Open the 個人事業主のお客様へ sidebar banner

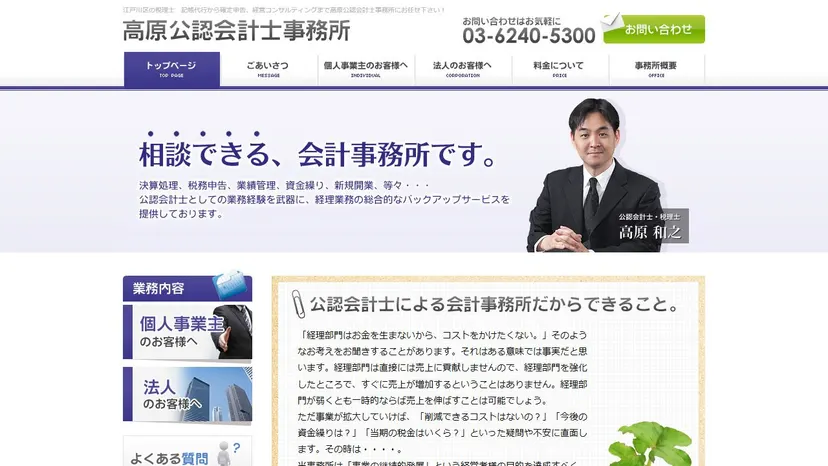click(x=187, y=332)
